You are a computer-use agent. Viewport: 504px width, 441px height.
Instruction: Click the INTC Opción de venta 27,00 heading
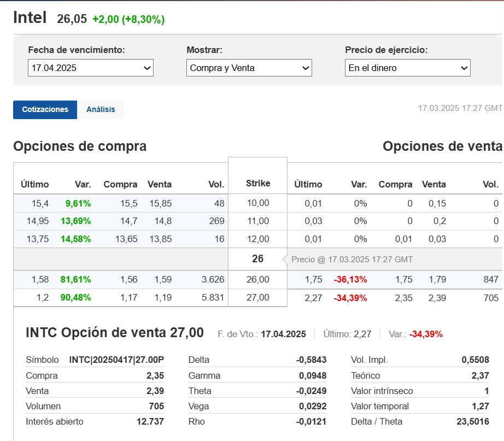click(x=115, y=333)
